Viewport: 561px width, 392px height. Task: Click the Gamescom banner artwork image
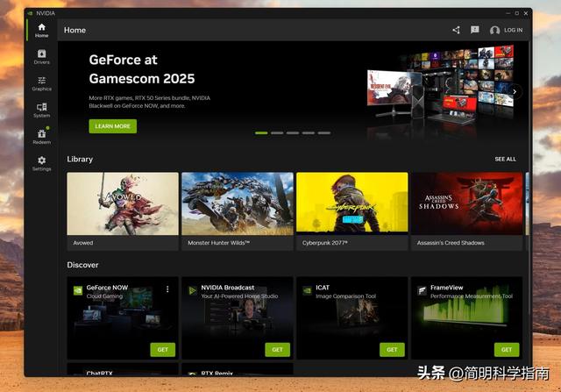[441, 89]
